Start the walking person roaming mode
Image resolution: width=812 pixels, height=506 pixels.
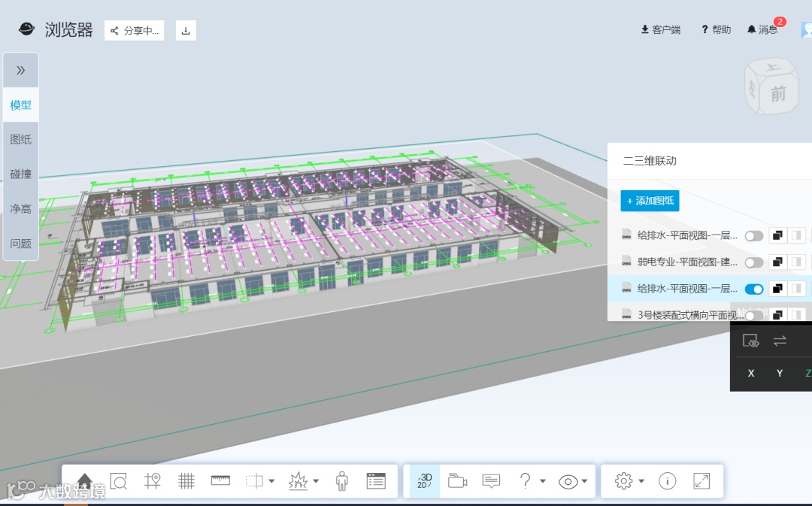click(342, 481)
